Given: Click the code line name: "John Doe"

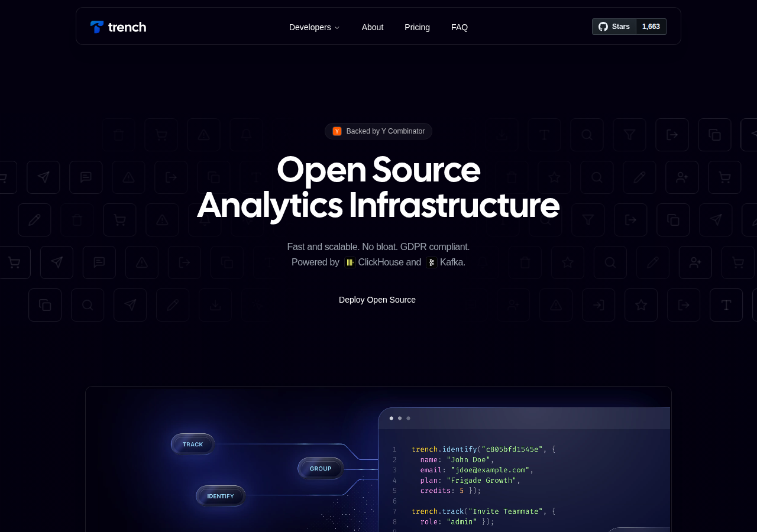Looking at the screenshot, I should point(457,460).
